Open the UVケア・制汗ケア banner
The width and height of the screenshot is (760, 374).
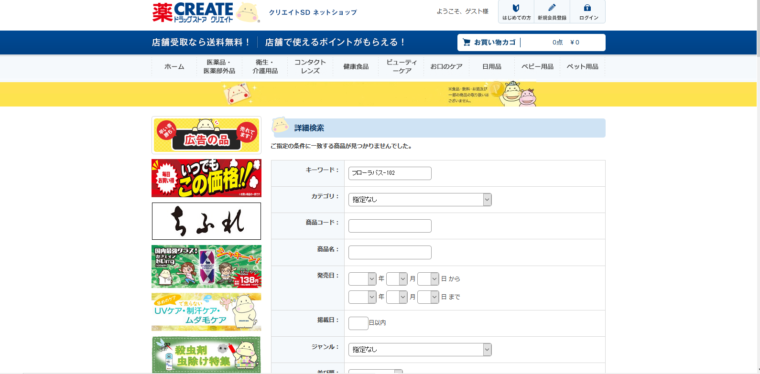pyautogui.click(x=206, y=312)
